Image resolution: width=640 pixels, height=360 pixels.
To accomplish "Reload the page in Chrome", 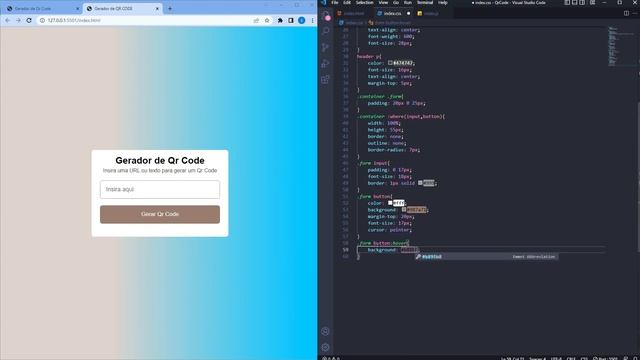I will [x=29, y=20].
